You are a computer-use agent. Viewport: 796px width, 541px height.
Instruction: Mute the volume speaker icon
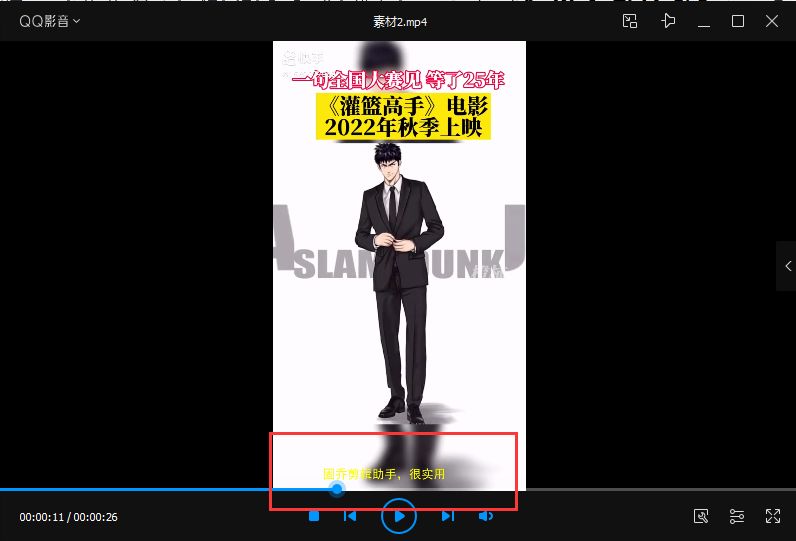[486, 516]
